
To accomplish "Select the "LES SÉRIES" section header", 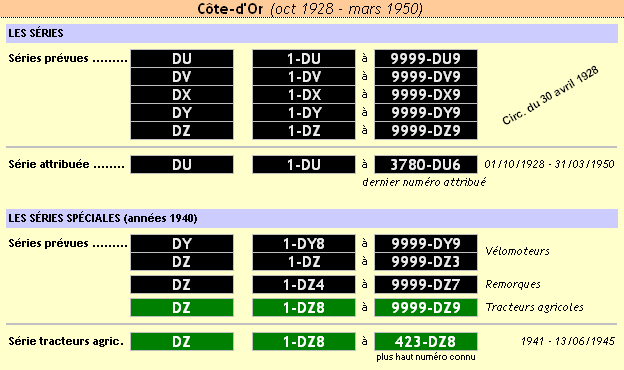I will point(312,33).
